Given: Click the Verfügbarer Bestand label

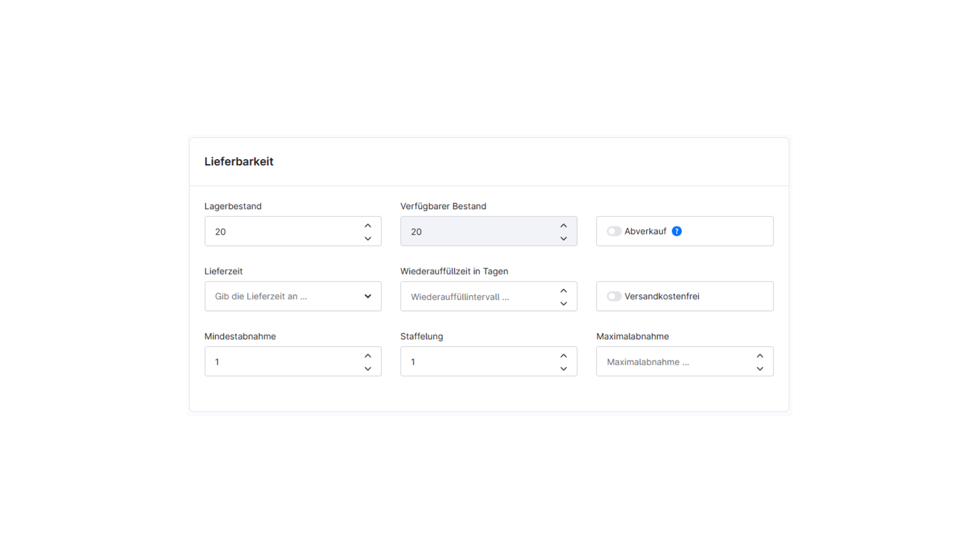Looking at the screenshot, I should pyautogui.click(x=443, y=206).
